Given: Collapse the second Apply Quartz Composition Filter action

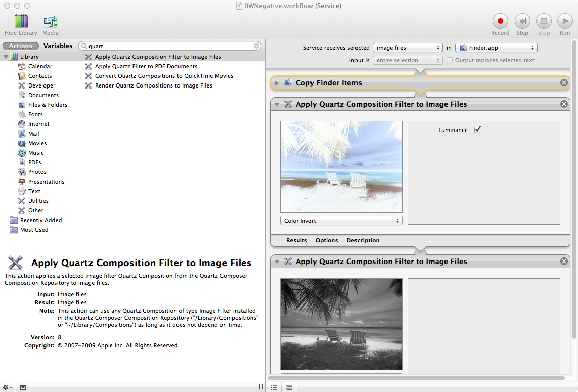Looking at the screenshot, I should pyautogui.click(x=277, y=262).
